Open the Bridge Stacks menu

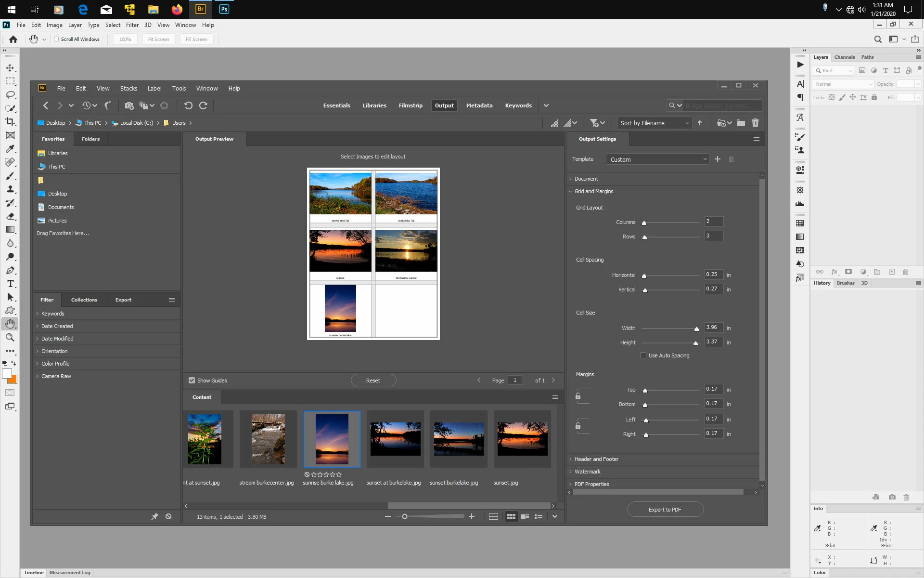click(128, 88)
